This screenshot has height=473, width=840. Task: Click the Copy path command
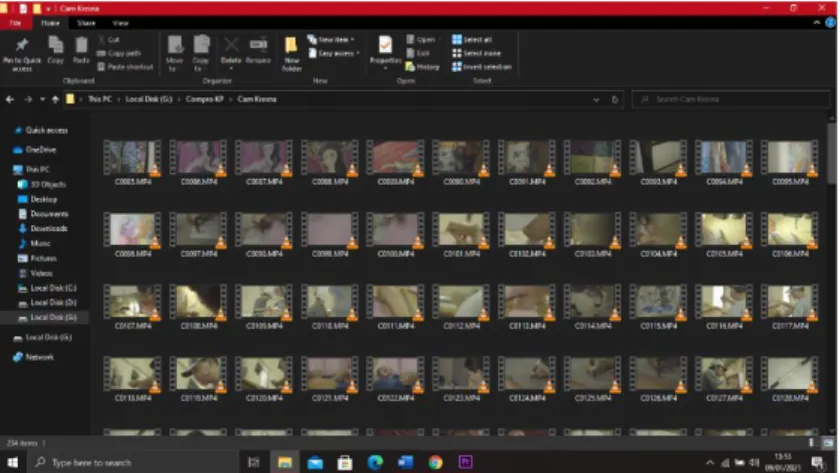point(119,53)
